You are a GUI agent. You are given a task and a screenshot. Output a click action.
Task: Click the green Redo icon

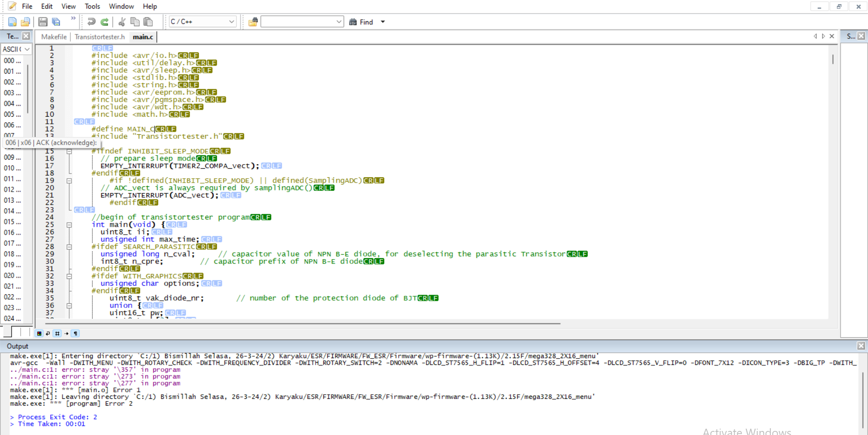[x=104, y=22]
